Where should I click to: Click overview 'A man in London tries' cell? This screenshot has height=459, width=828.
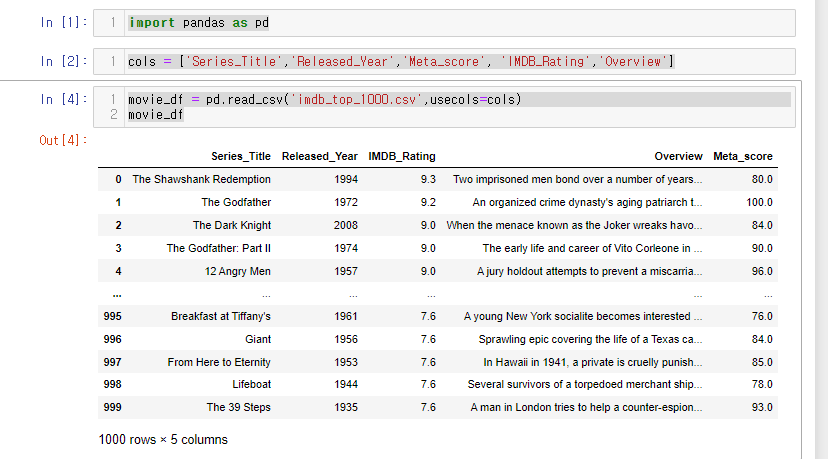[x=586, y=407]
